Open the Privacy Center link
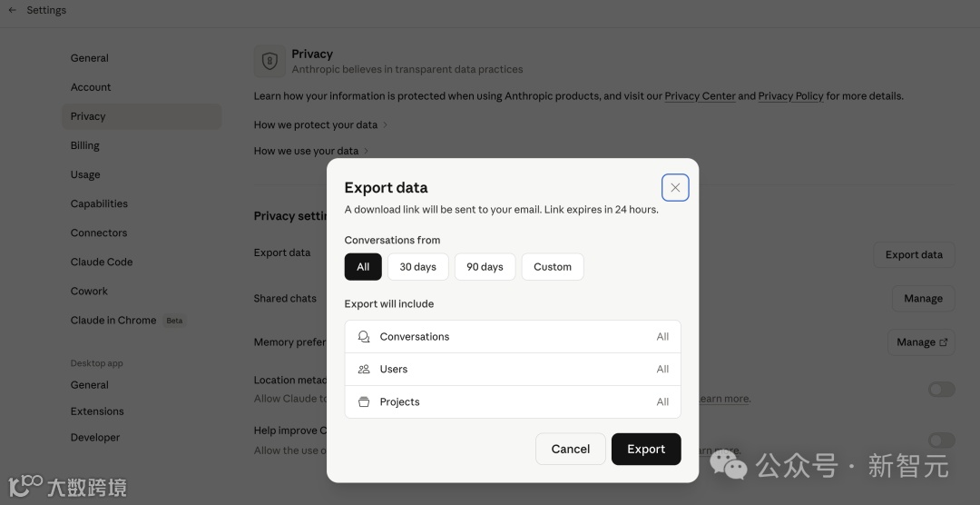Screen dimensions: 980x505 click(700, 96)
